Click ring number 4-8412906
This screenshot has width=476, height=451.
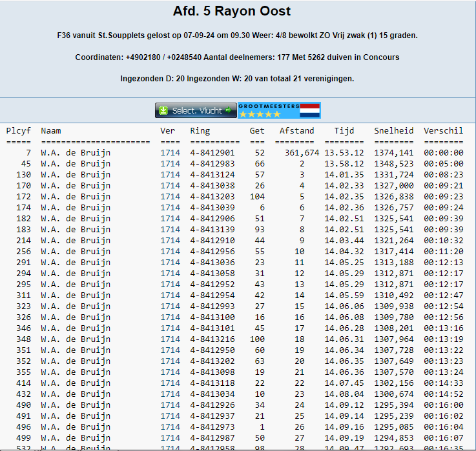(212, 219)
